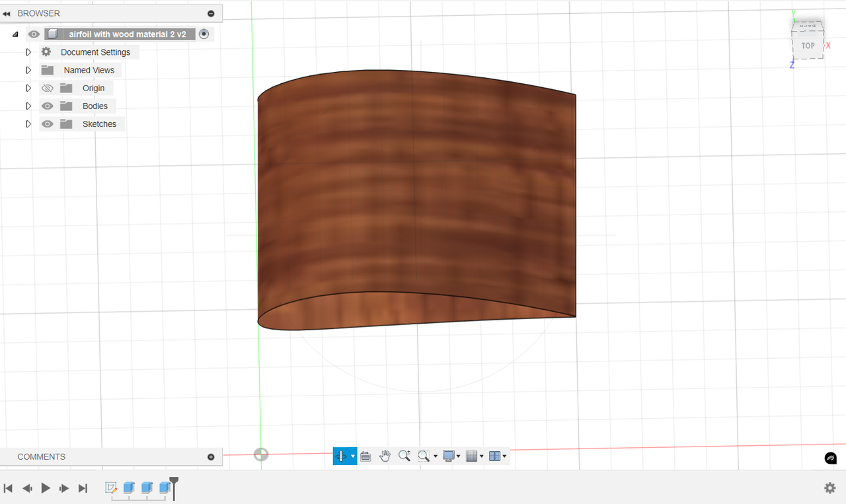Step back one feature in timeline
The image size is (846, 504).
point(27,488)
